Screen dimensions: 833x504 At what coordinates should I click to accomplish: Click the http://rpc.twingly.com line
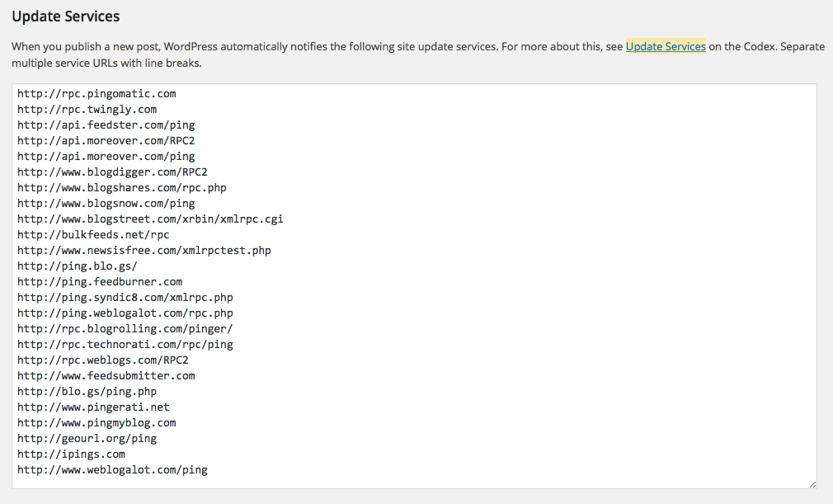[x=87, y=110]
